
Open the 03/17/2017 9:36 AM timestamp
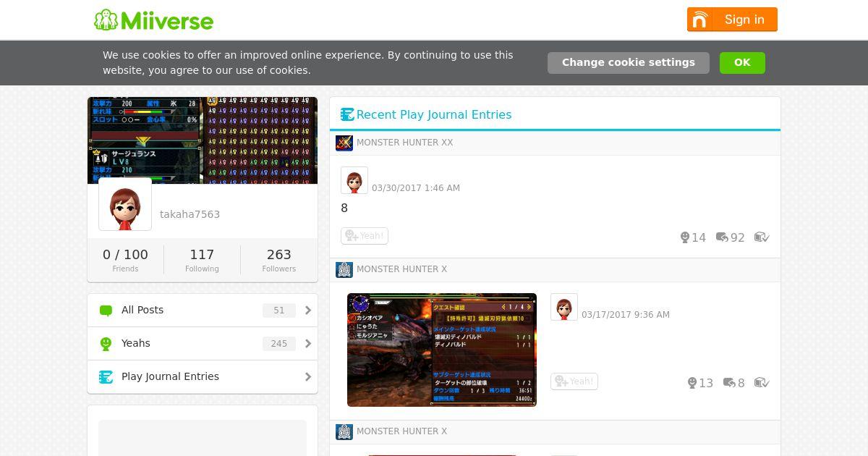(x=626, y=315)
